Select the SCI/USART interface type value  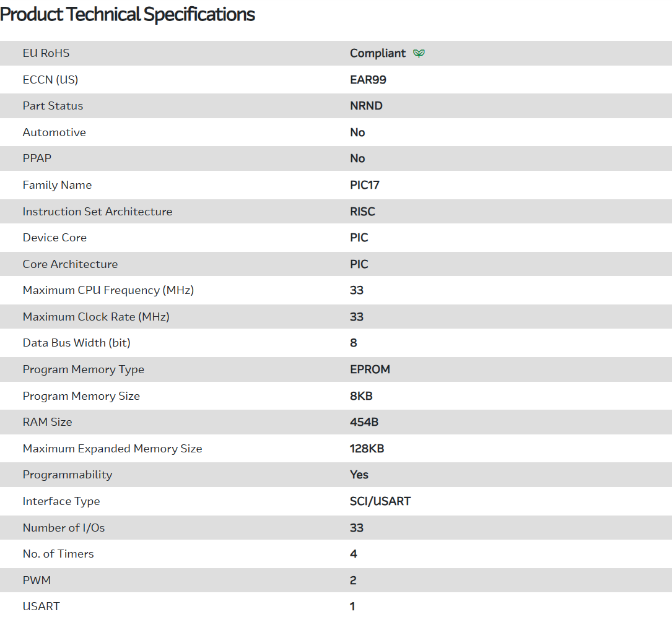[x=380, y=501]
